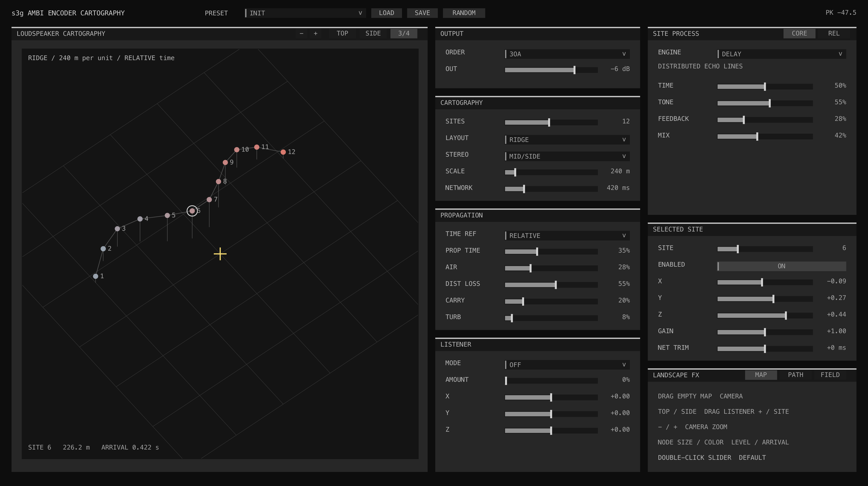Adjust the NETWORK slider
Image resolution: width=868 pixels, height=486 pixels.
551,189
